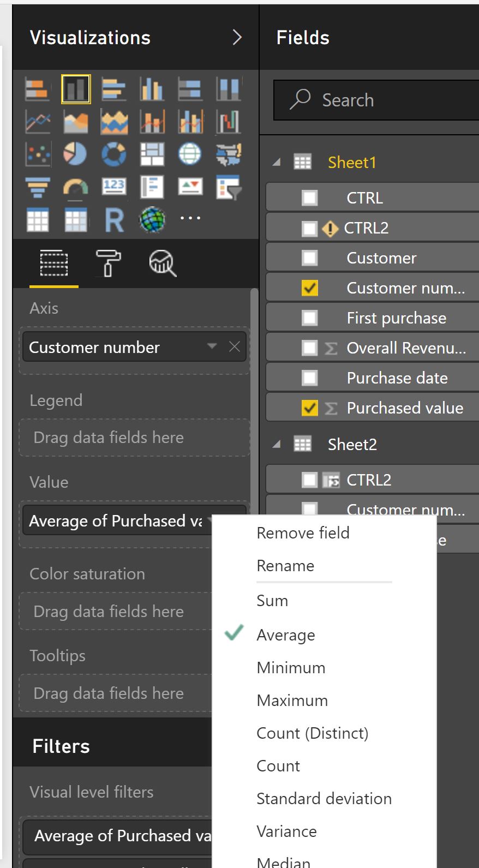Choose the pie chart visual
Viewport: 479px width, 868px height.
(x=76, y=154)
